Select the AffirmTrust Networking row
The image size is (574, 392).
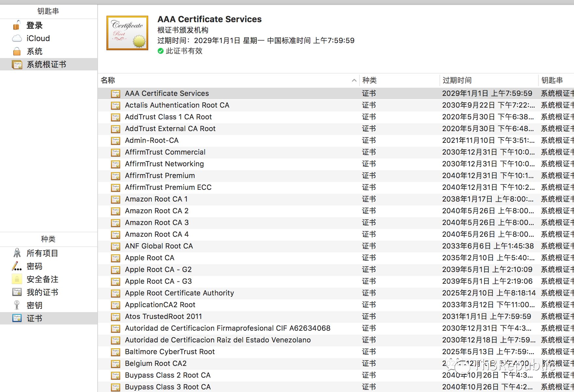point(336,164)
